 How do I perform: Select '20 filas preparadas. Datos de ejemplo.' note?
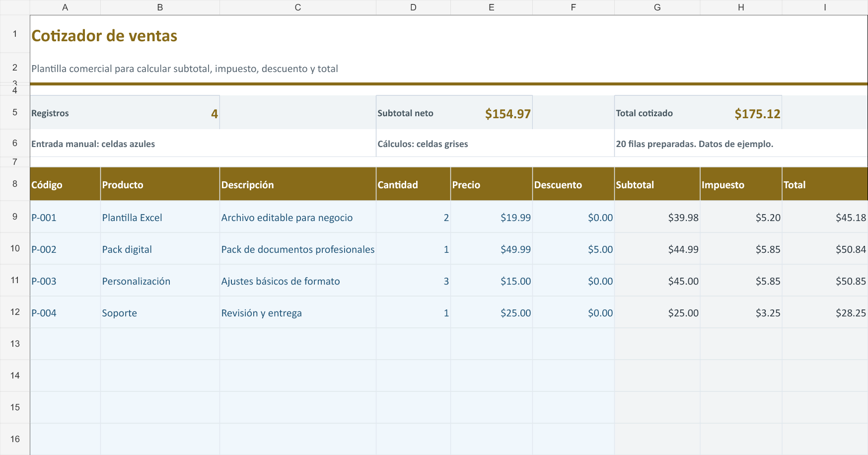pos(741,144)
